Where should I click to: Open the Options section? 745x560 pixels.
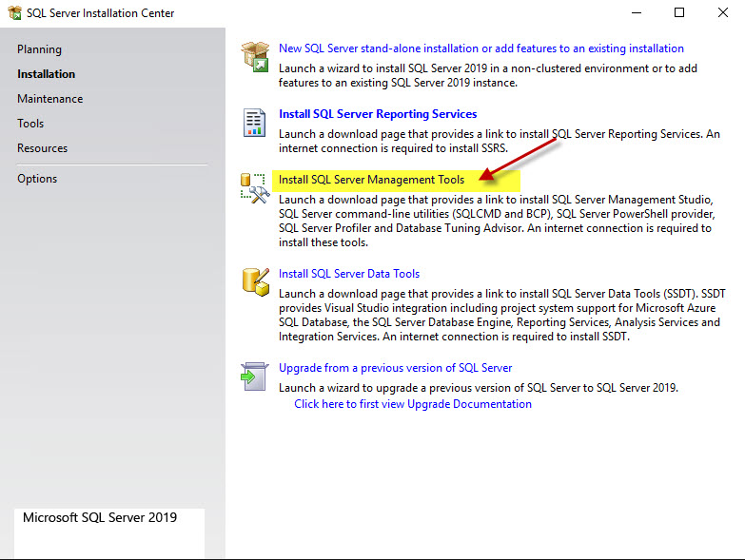(37, 179)
